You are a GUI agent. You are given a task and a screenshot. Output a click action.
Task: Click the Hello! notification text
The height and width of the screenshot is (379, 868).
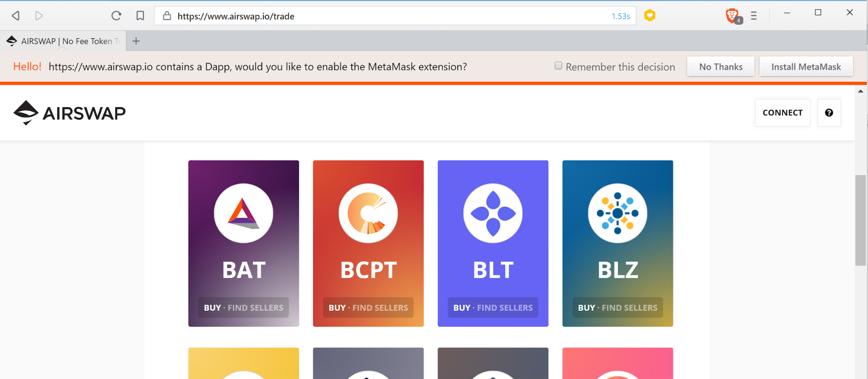(x=27, y=66)
